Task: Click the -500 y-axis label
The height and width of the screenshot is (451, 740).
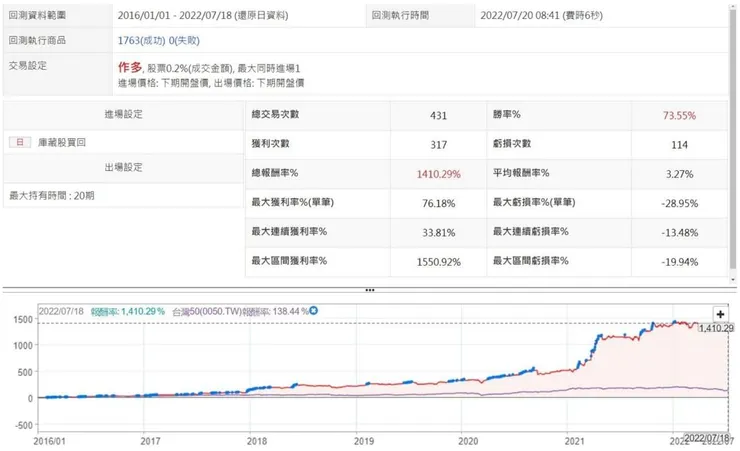Action: click(x=24, y=425)
